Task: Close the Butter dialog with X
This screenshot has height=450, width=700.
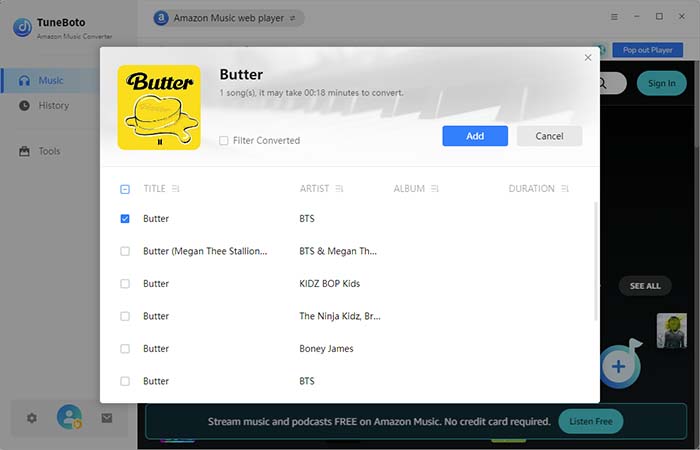Action: point(588,58)
